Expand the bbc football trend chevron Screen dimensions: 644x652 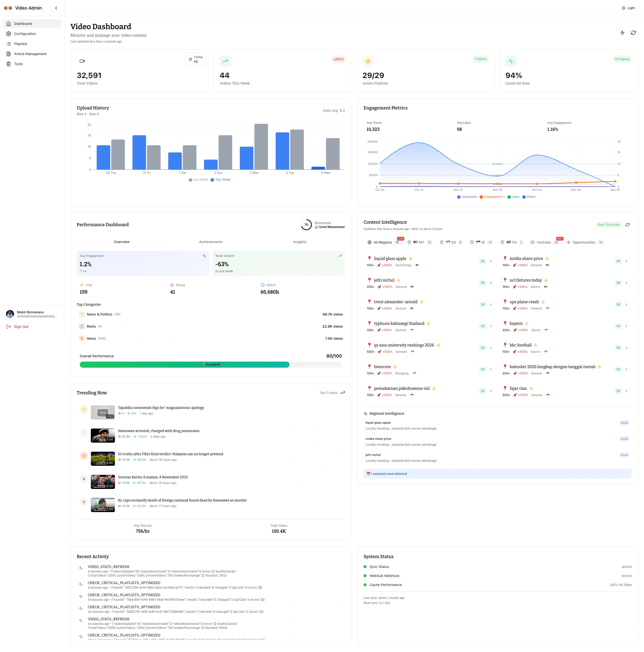pos(626,348)
